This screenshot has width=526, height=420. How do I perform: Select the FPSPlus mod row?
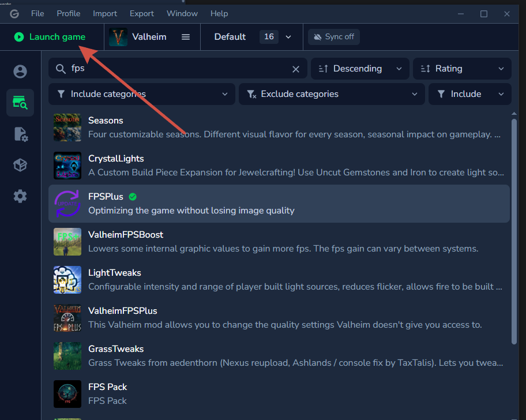click(279, 204)
